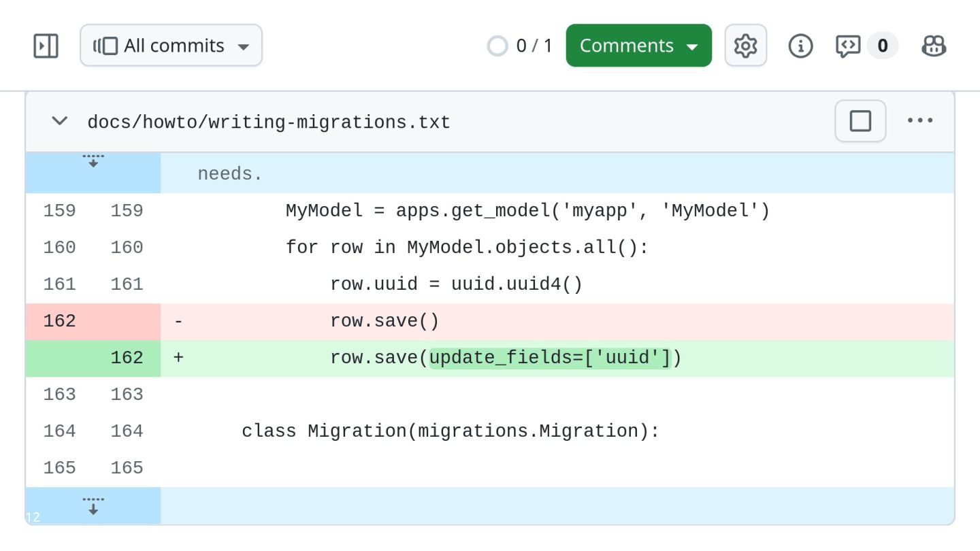Select added line 162 number
The height and width of the screenshot is (551, 980).
click(127, 358)
